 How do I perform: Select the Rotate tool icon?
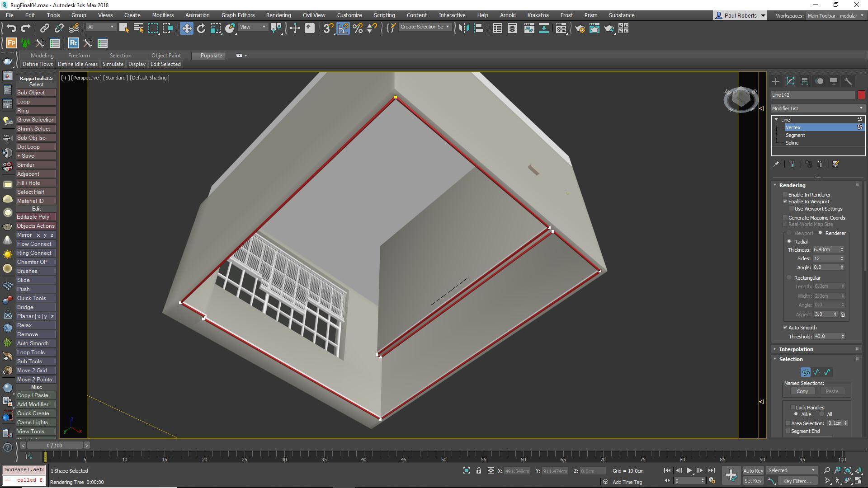pos(201,28)
